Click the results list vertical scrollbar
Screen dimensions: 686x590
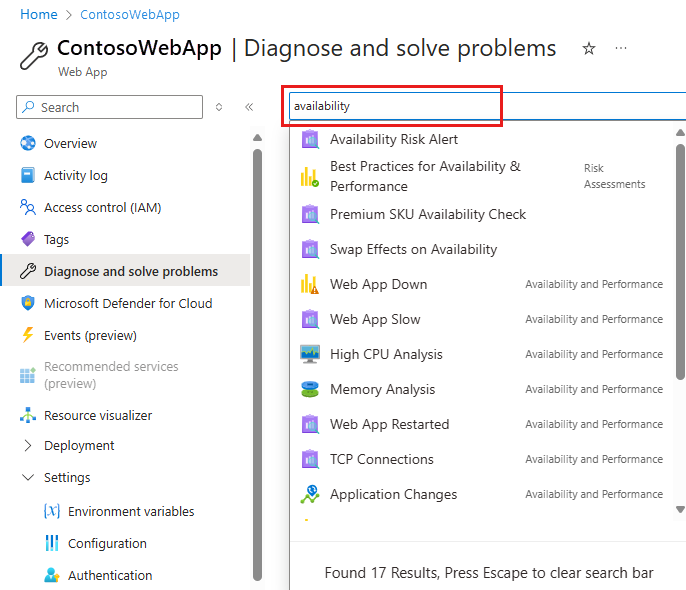tap(680, 260)
